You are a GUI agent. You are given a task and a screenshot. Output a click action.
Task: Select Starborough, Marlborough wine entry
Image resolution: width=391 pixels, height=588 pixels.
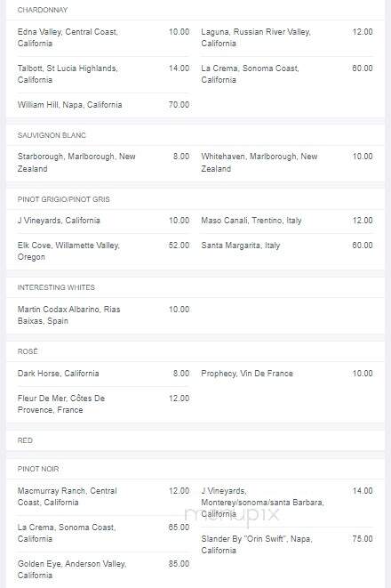point(103,163)
